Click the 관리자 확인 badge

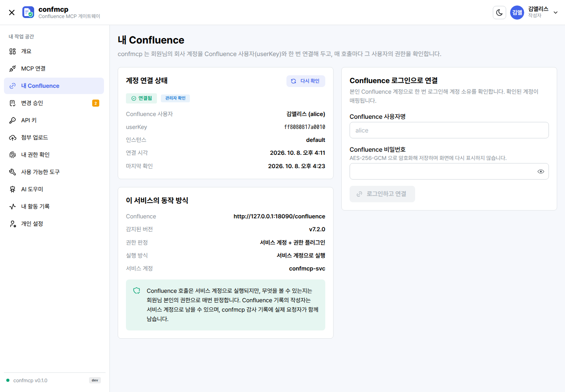point(175,98)
